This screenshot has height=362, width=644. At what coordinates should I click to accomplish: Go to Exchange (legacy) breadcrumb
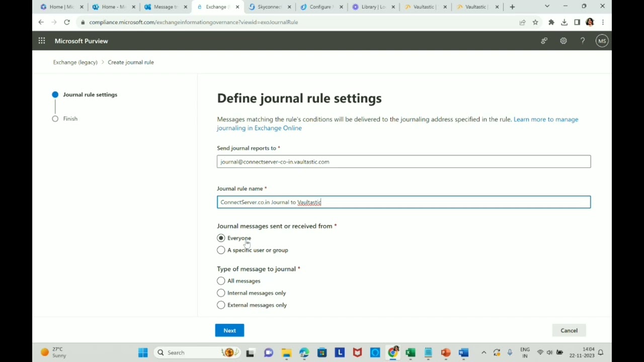pyautogui.click(x=75, y=62)
